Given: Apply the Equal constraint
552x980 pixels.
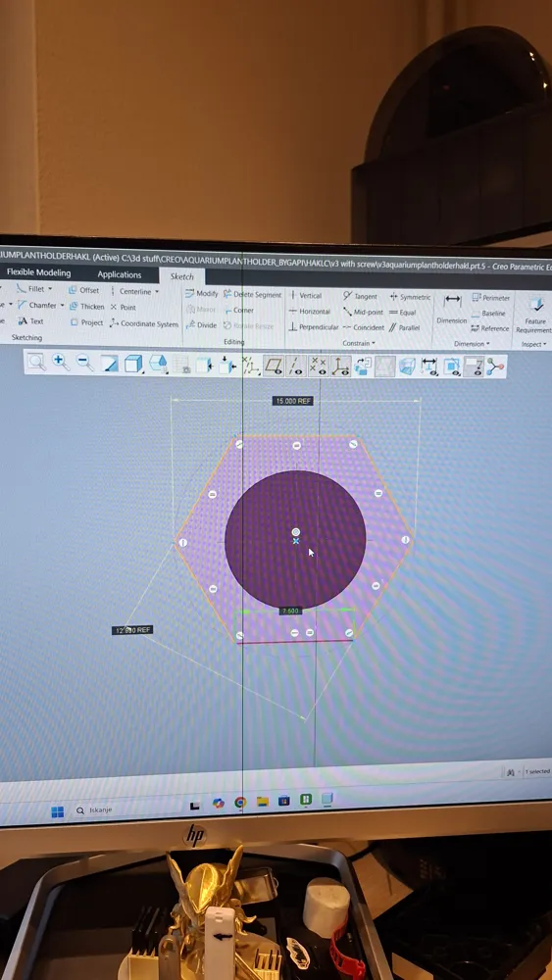Looking at the screenshot, I should (x=403, y=313).
